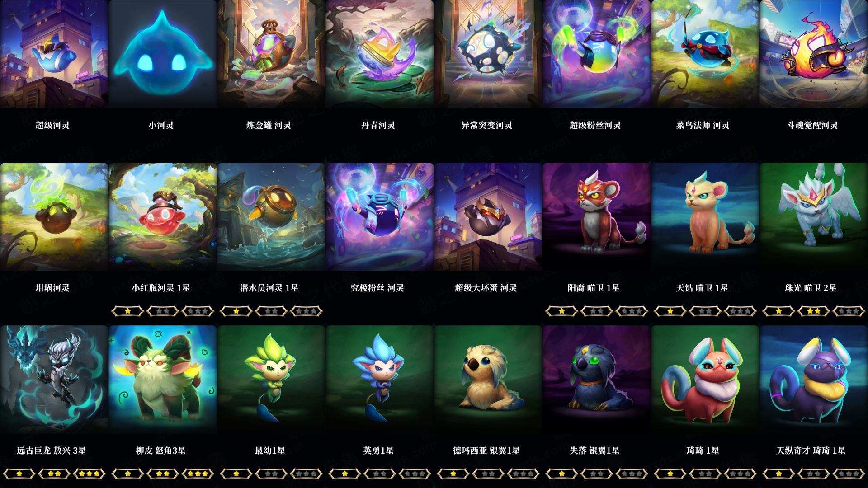Switch 阳裔 喵卫 to 2-star

coord(597,311)
